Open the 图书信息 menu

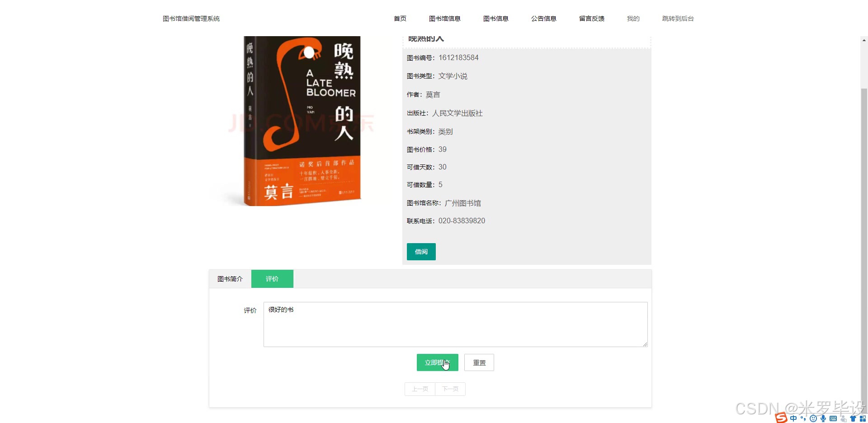point(496,19)
